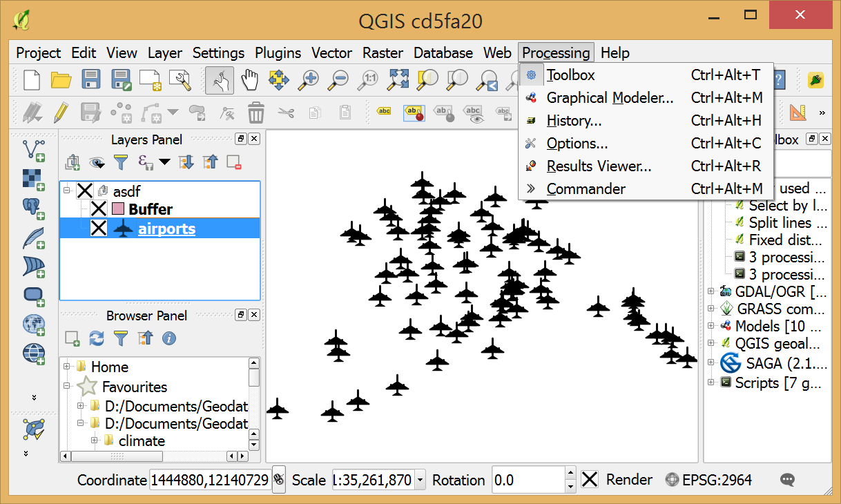
Task: Select the Buffer layer name
Action: click(x=151, y=209)
